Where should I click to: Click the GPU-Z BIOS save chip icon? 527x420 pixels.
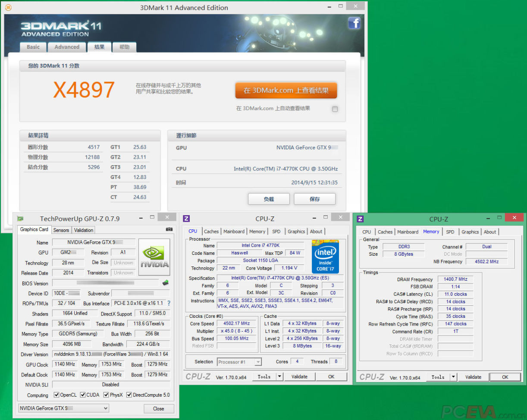[165, 283]
